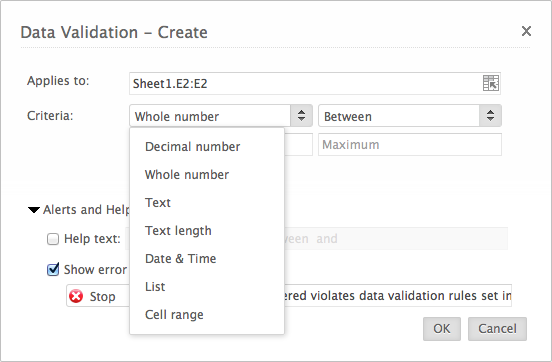The width and height of the screenshot is (552, 362).
Task: Uncheck the Show error checkbox
Action: pyautogui.click(x=53, y=270)
